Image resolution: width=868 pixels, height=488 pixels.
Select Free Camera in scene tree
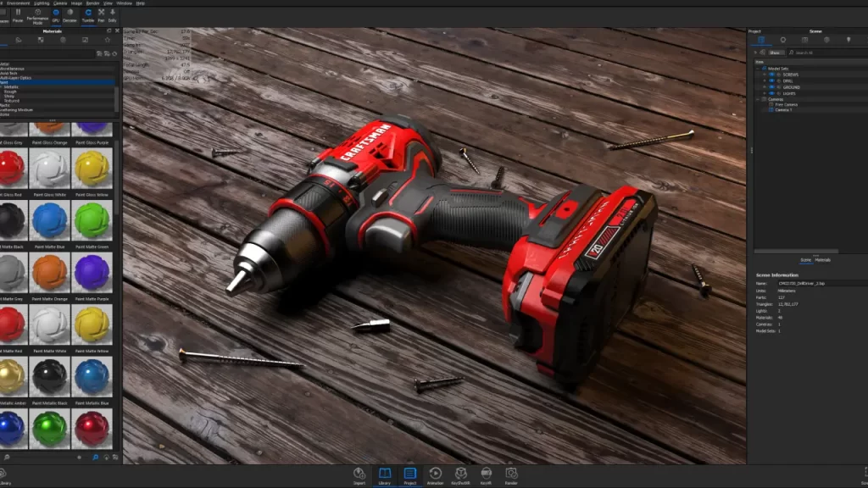tap(786, 104)
